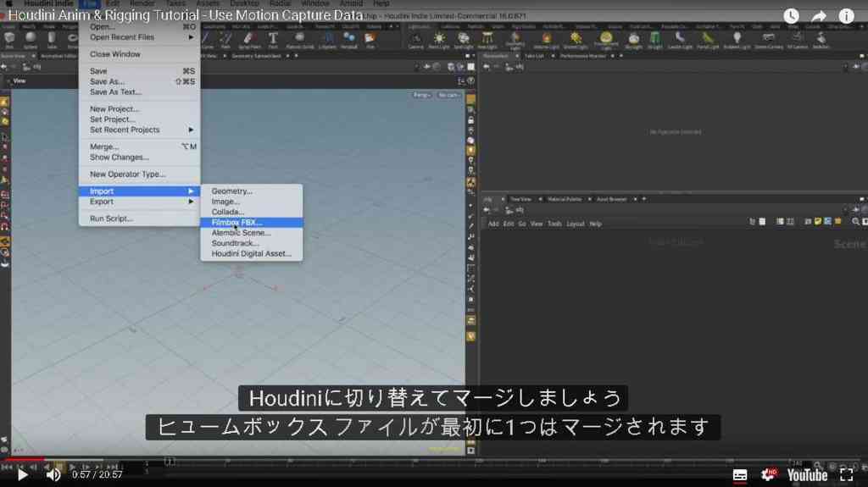Click the Sky Light shelf tool
Viewport: 868px width, 487px height.
tap(634, 39)
